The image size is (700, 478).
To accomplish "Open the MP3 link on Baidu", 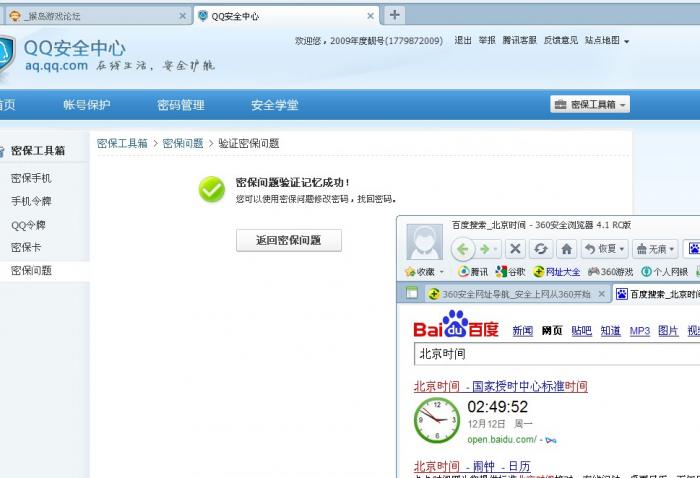I will (640, 331).
